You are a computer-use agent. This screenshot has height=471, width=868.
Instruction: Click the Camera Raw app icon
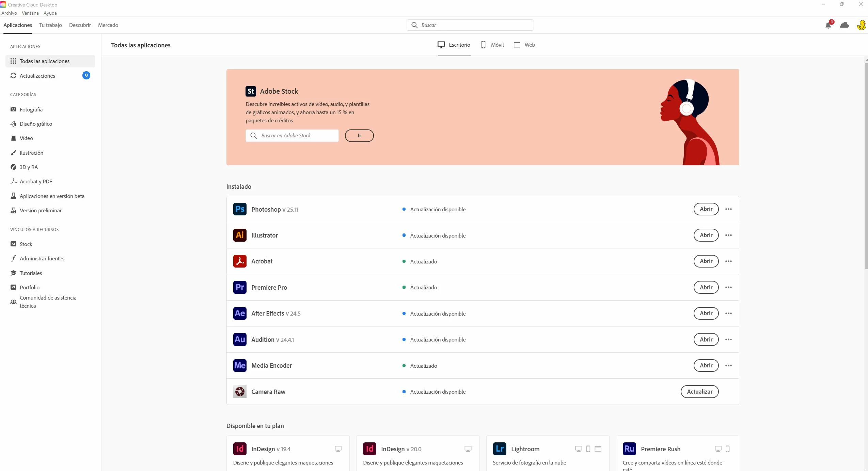(x=240, y=392)
